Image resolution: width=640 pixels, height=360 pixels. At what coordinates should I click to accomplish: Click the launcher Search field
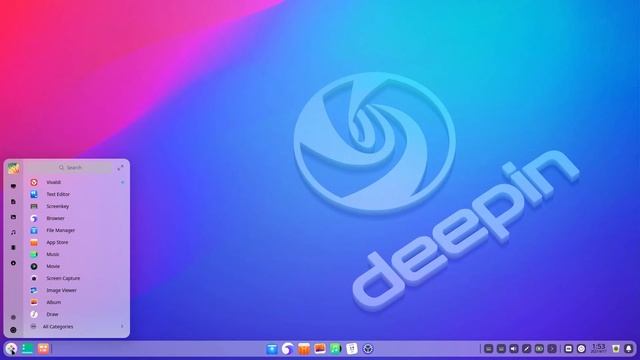point(70,167)
